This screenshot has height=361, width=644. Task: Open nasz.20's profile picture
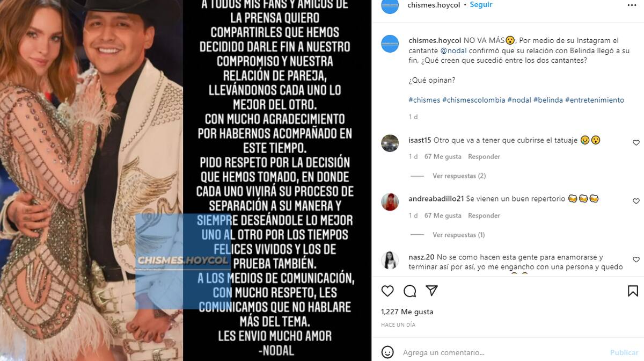pos(390,260)
